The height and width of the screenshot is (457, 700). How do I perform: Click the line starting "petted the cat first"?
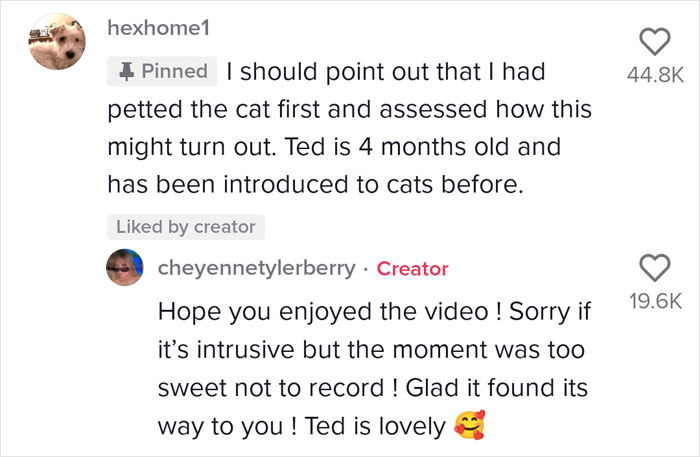click(x=349, y=108)
